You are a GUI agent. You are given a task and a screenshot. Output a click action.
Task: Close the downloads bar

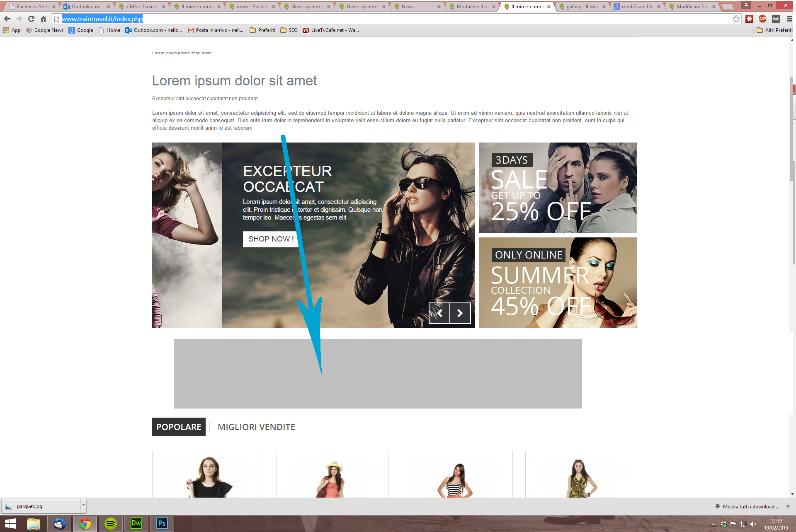[788, 506]
